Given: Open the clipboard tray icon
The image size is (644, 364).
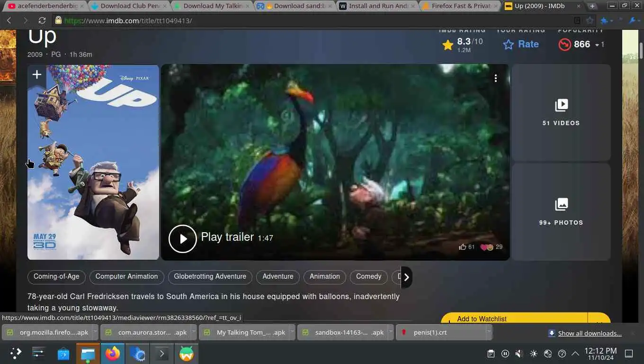Looking at the screenshot, I should coord(491,354).
